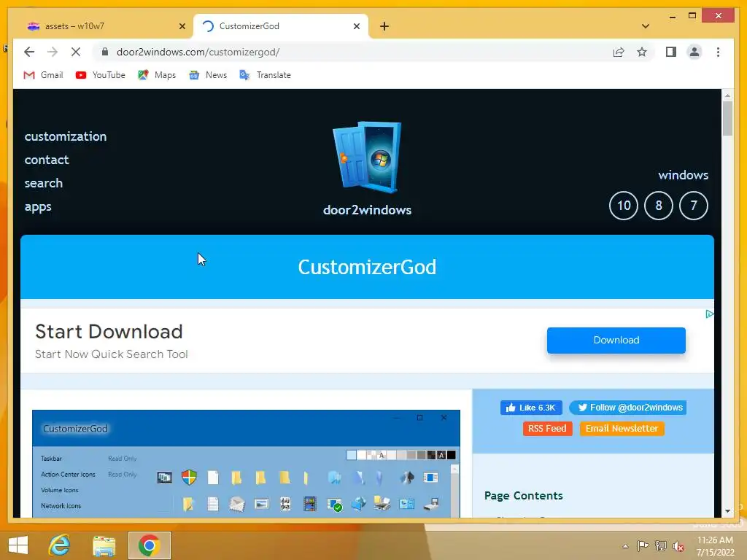The width and height of the screenshot is (747, 560).
Task: Open the contact menu link
Action: 47,160
